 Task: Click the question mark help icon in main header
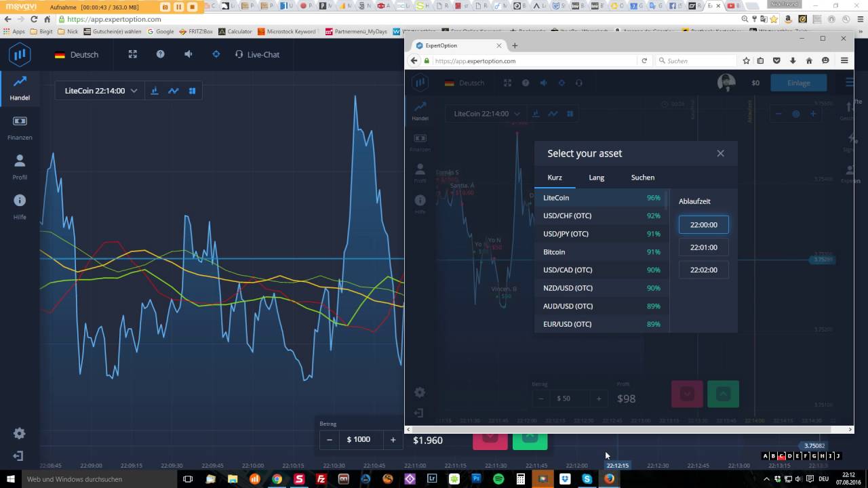click(161, 54)
